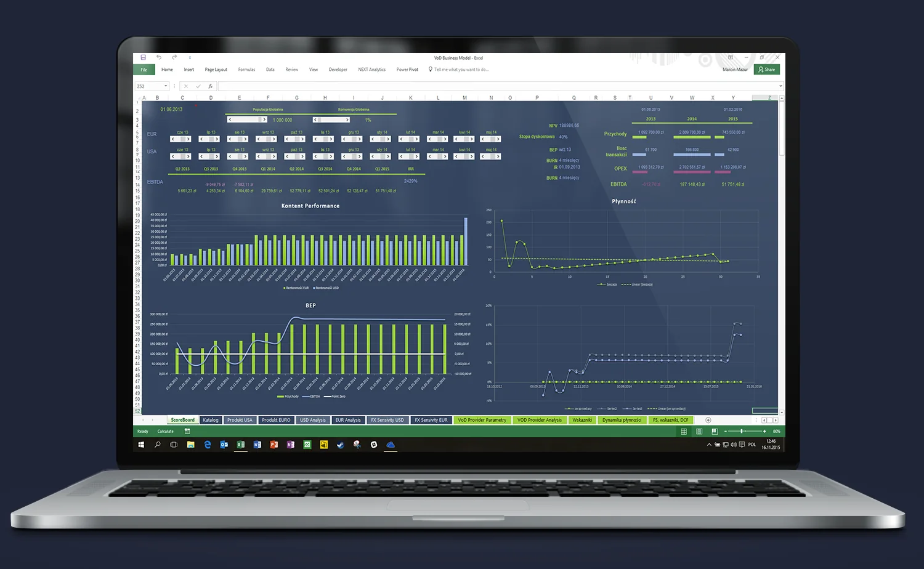Switch to Page Layout view icon
Image resolution: width=924 pixels, height=569 pixels.
point(699,431)
